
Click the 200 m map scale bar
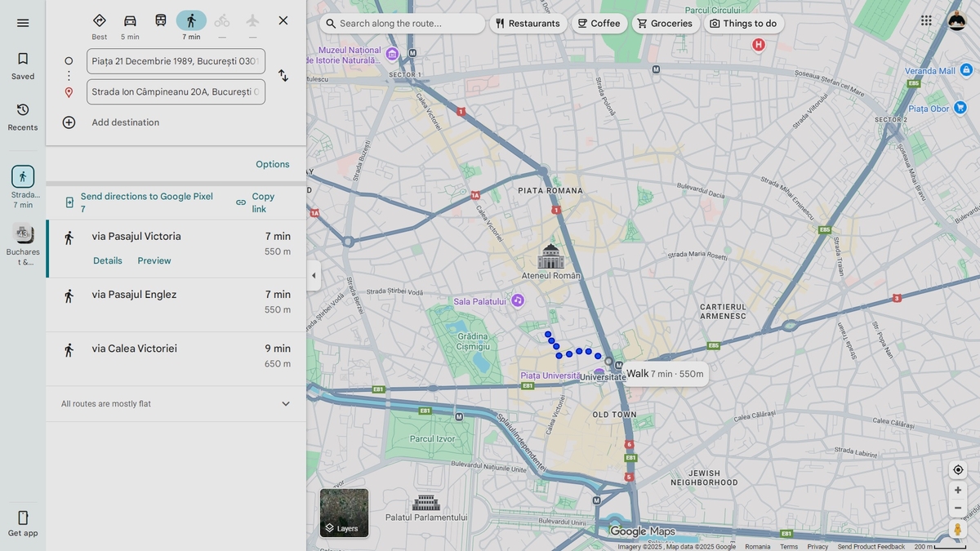(940, 547)
